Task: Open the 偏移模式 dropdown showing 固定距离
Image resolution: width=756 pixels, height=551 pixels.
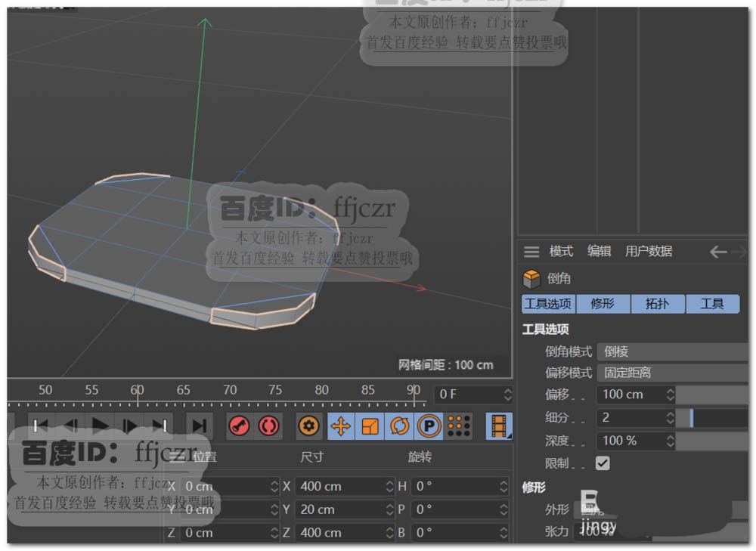Action: pyautogui.click(x=673, y=373)
